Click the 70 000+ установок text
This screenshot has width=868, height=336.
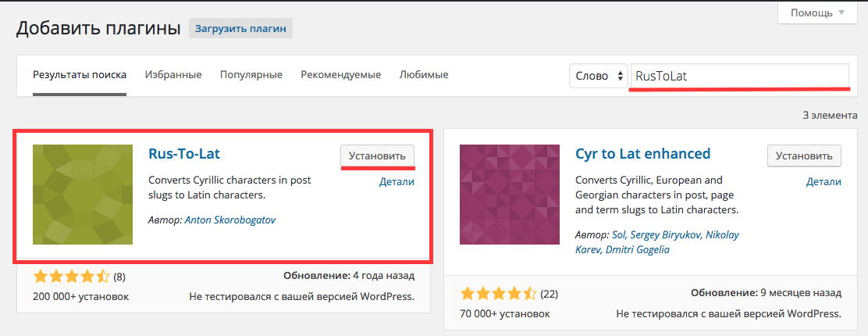click(505, 314)
